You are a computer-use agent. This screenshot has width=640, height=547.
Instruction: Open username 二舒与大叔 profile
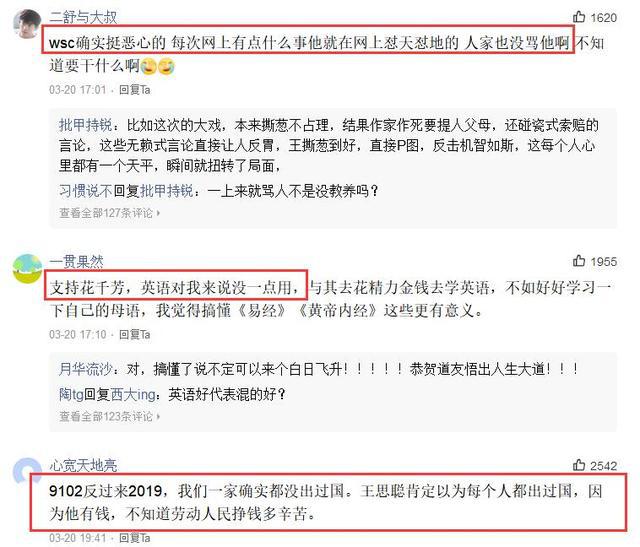pos(83,17)
